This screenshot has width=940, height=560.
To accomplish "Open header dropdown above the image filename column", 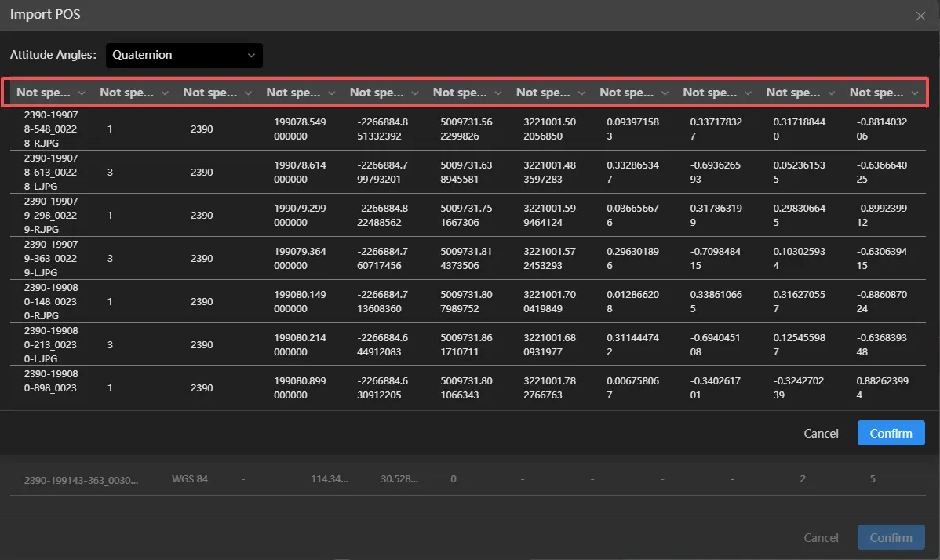I will tap(53, 93).
